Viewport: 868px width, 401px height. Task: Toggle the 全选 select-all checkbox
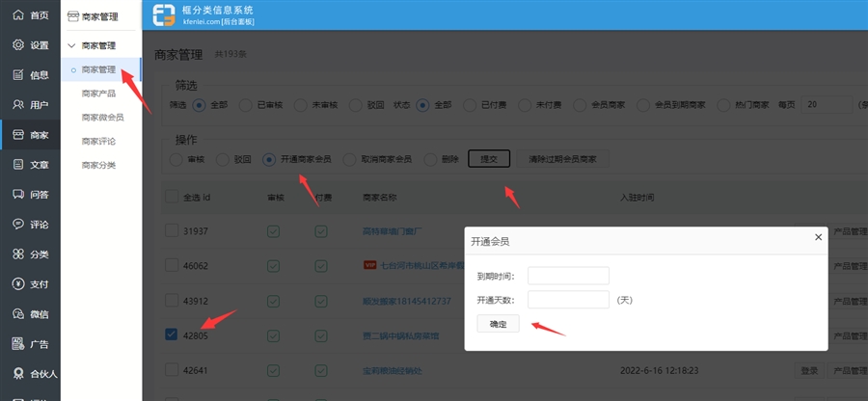[x=171, y=198]
